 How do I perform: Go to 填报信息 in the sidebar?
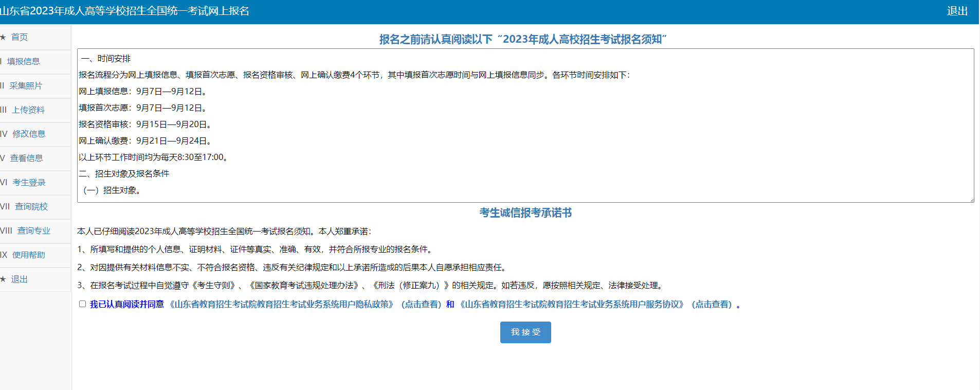[24, 61]
